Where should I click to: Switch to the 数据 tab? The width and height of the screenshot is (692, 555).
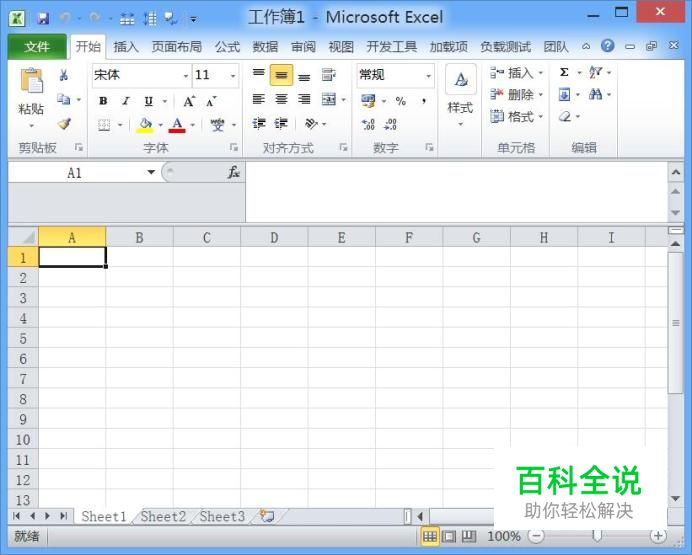[265, 46]
